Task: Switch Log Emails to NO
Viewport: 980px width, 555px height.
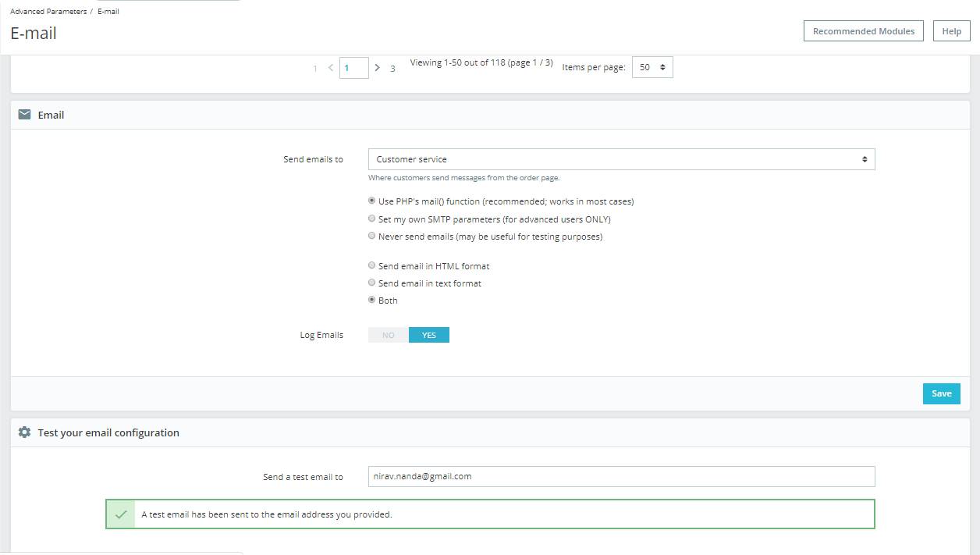Action: coord(389,335)
